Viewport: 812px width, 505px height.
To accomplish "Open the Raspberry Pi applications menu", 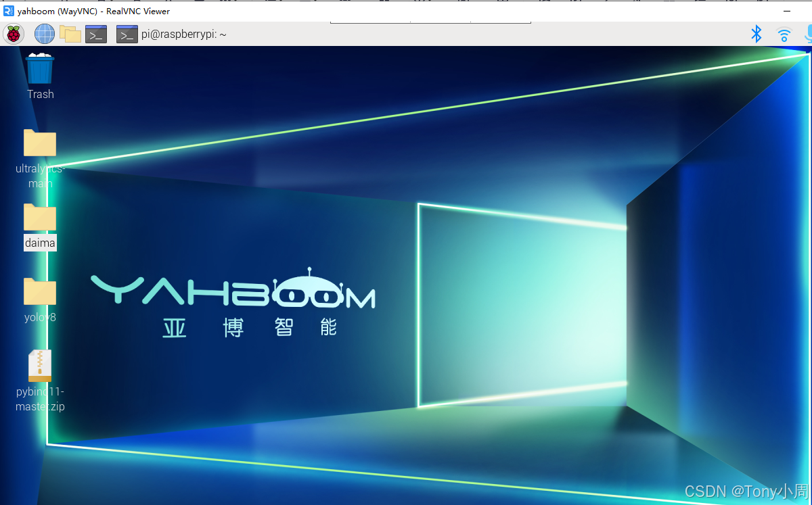I will pos(14,34).
